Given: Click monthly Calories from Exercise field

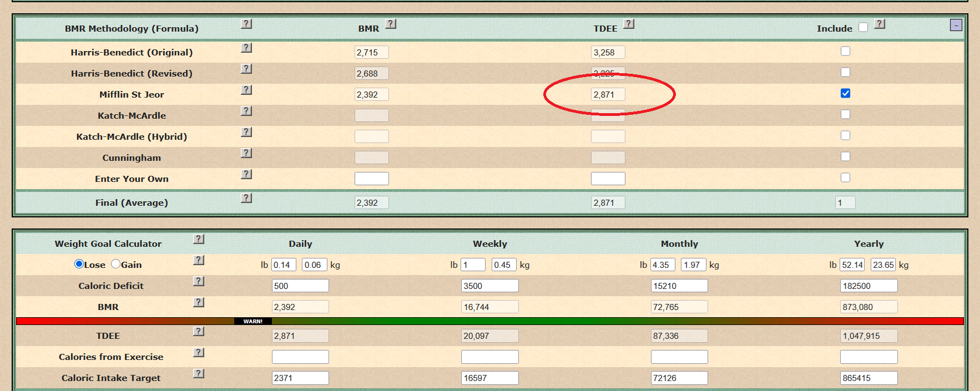Looking at the screenshot, I should 679,357.
